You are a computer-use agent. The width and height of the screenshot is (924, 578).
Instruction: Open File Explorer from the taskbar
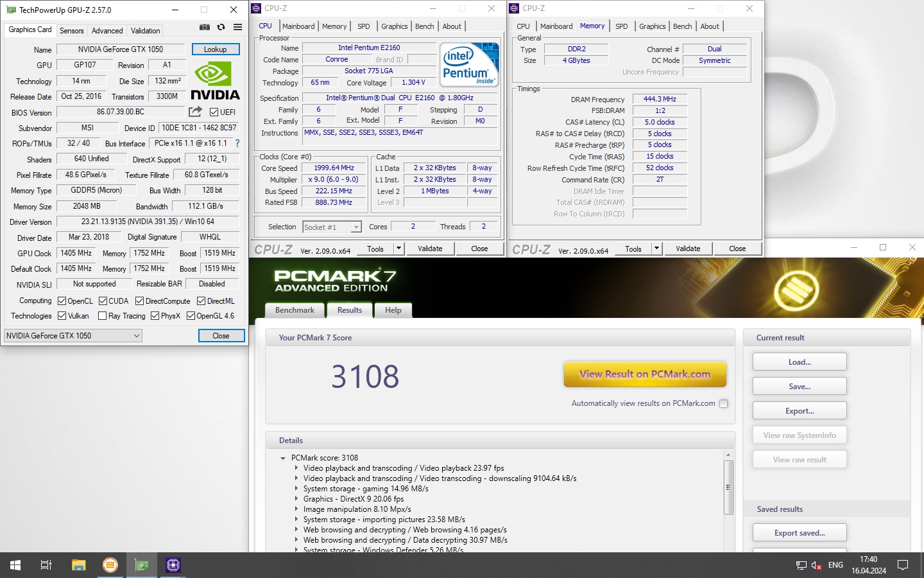pyautogui.click(x=78, y=565)
